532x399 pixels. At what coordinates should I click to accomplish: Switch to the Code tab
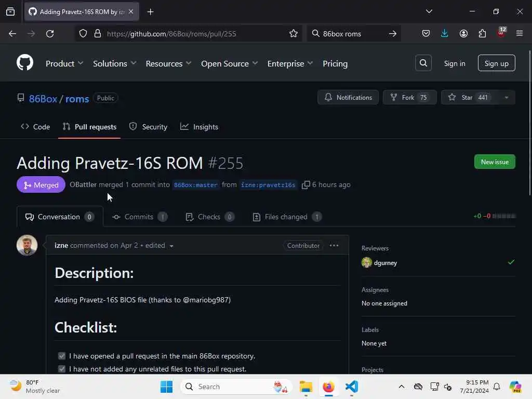[x=35, y=127]
